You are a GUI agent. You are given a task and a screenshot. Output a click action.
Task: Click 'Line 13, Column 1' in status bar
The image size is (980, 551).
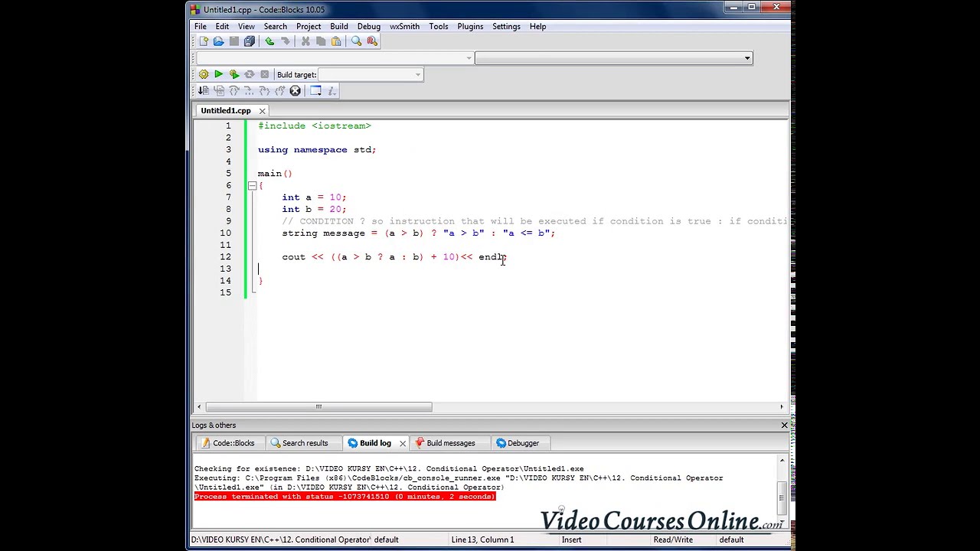point(482,540)
